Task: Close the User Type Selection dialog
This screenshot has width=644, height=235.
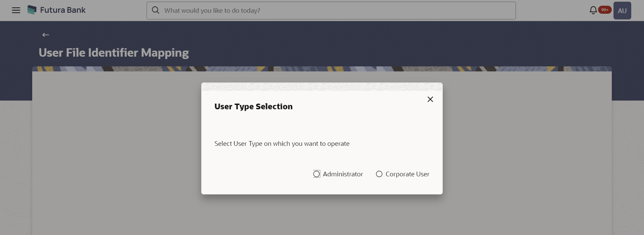Action: [x=430, y=99]
